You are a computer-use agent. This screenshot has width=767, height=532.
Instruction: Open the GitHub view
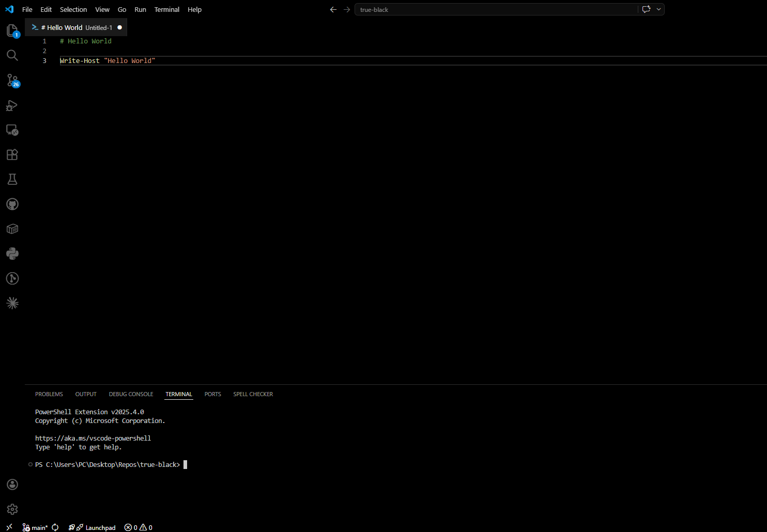12,204
